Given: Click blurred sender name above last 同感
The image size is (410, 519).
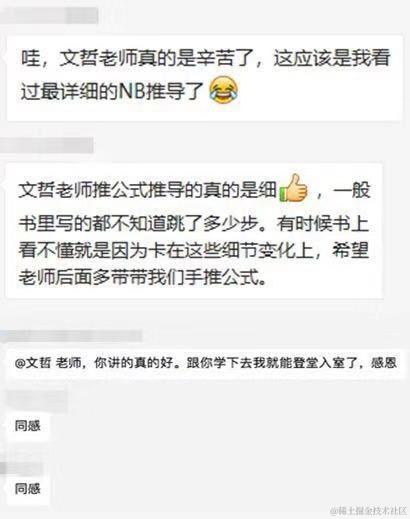Looking at the screenshot, I should coord(22,468).
